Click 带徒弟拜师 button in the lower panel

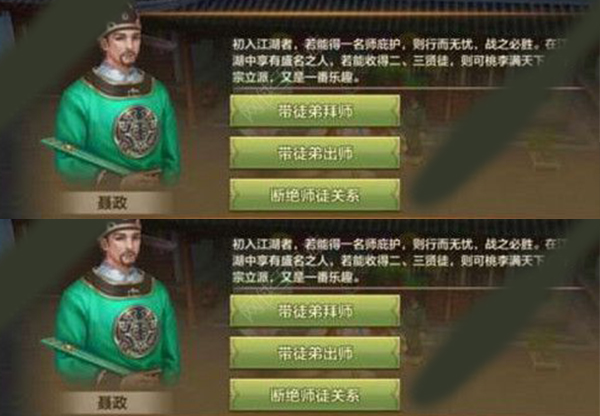[315, 311]
